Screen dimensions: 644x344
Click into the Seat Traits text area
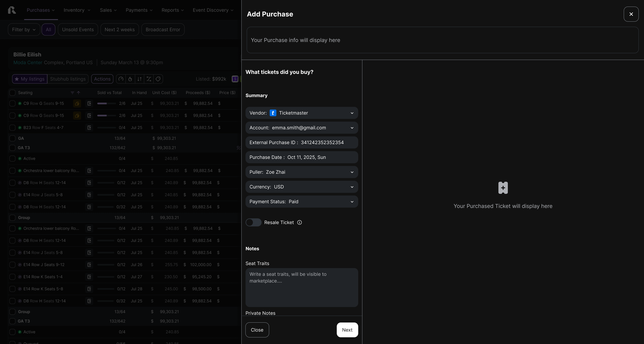(302, 287)
